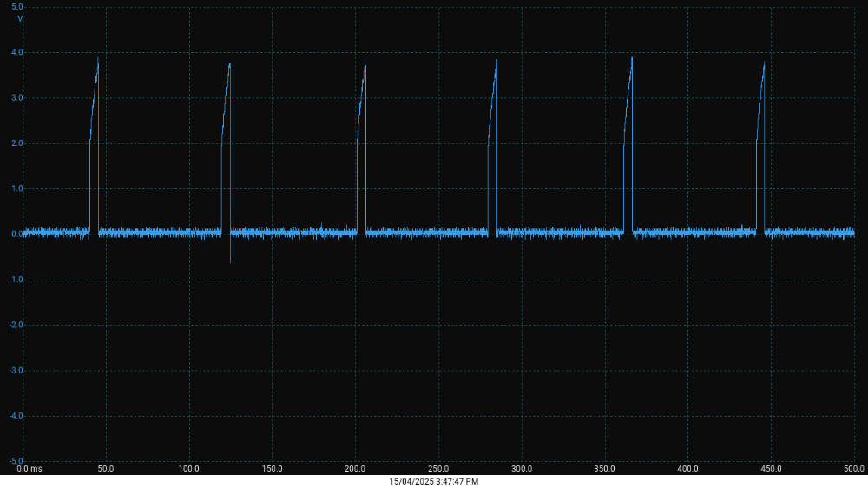Click the 350.0 time axis label
This screenshot has width=868, height=488.
coord(604,469)
